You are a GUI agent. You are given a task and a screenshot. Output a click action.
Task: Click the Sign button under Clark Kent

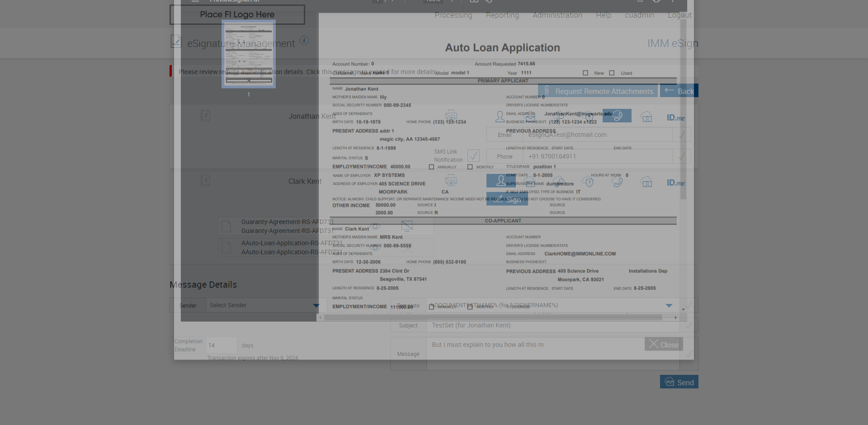coord(507,199)
